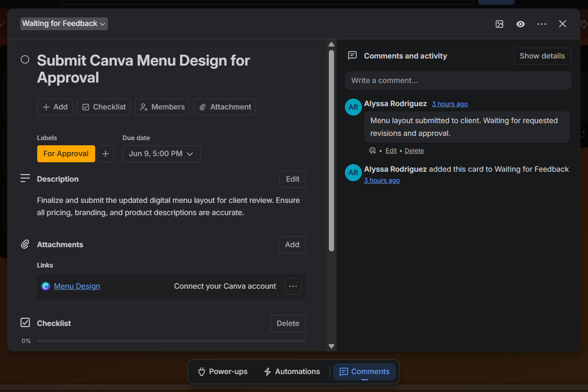Toggle the watch eye icon
Screen dimensions: 588x392
tap(521, 24)
